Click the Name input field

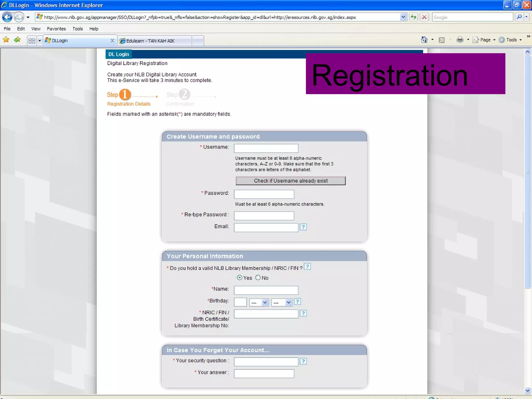266,290
